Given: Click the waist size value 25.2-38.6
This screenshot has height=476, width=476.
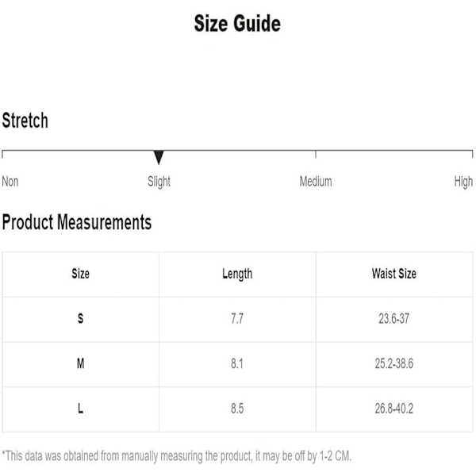Looking at the screenshot, I should coord(393,364).
